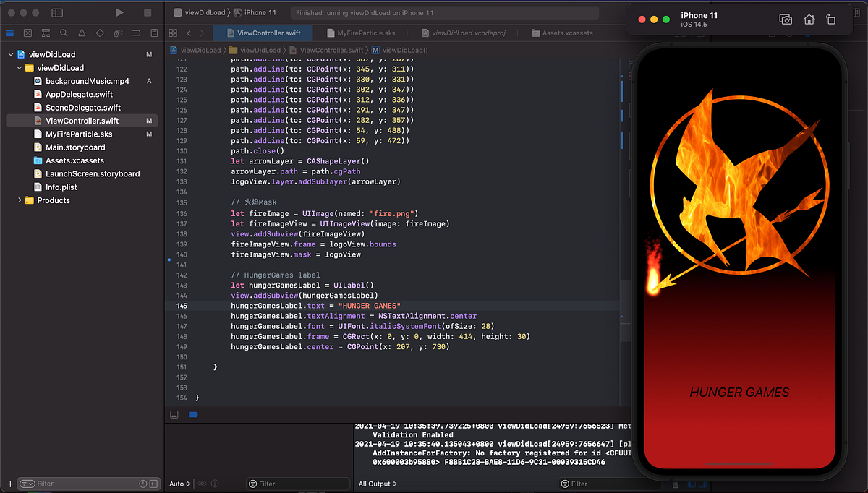Click the variables view Filter field
Viewport: 868px width, 493px height.
click(x=297, y=484)
